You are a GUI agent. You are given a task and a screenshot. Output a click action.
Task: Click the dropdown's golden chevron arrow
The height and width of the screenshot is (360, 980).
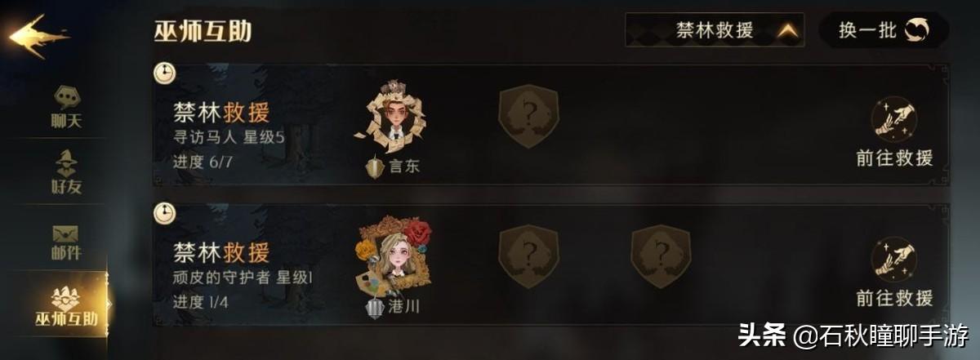pyautogui.click(x=786, y=31)
